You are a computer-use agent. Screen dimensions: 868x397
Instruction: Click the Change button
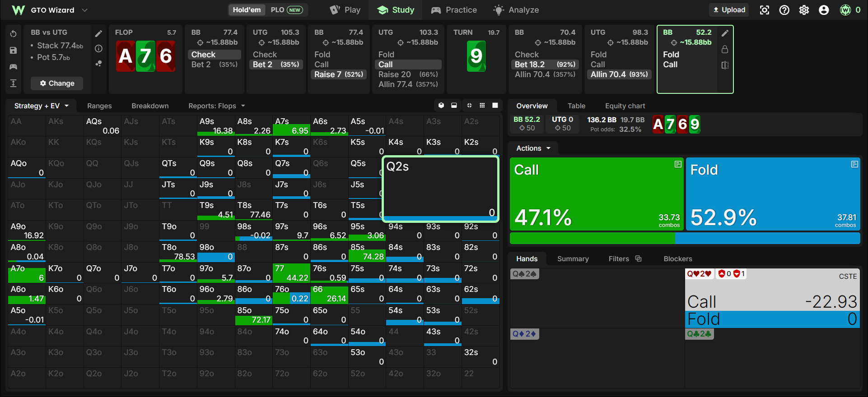tap(57, 83)
